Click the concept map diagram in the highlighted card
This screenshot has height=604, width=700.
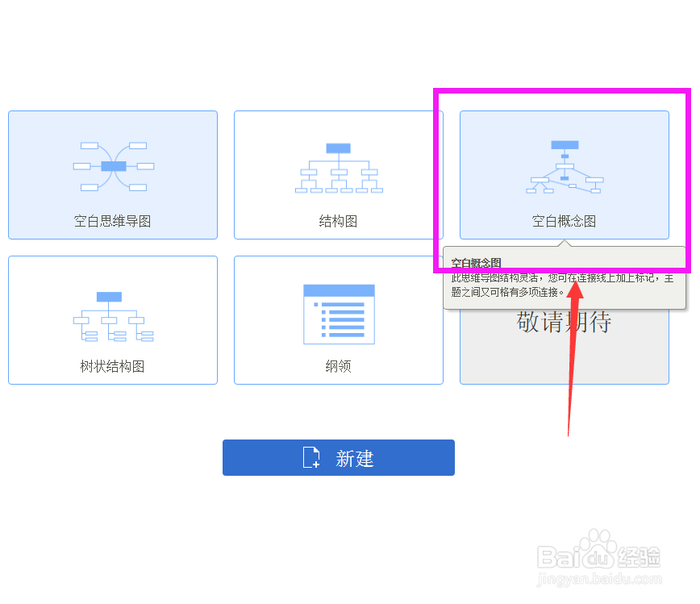(564, 165)
